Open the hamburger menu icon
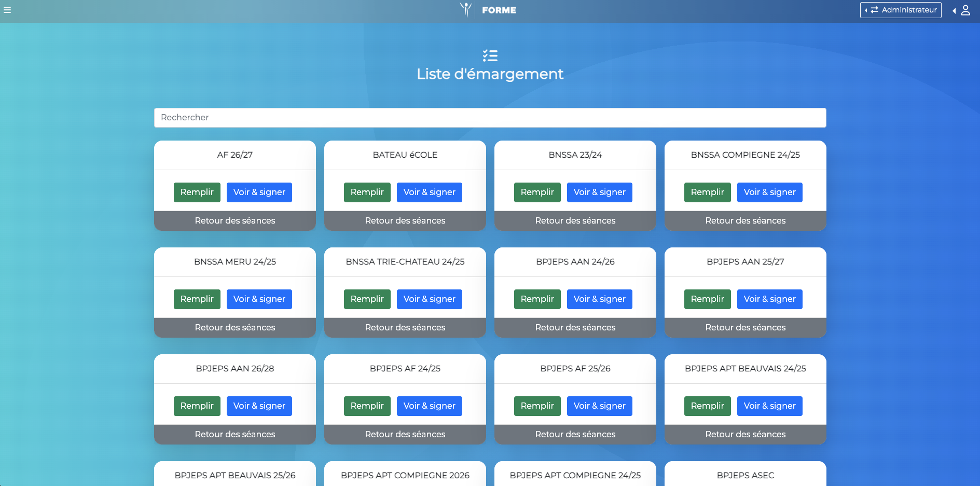980x486 pixels. (7, 10)
